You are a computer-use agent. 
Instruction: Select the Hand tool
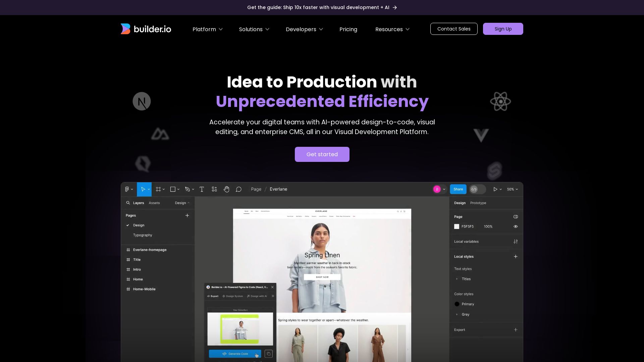pos(226,189)
